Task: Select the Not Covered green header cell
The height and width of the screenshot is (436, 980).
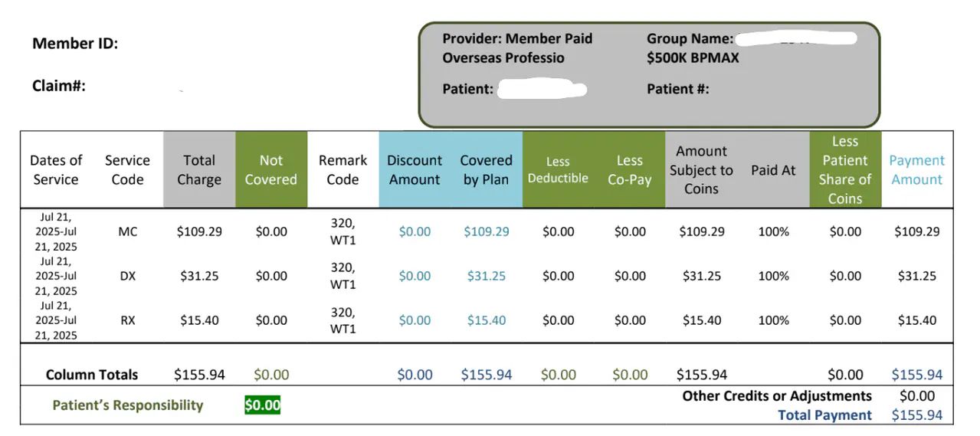Action: (270, 170)
